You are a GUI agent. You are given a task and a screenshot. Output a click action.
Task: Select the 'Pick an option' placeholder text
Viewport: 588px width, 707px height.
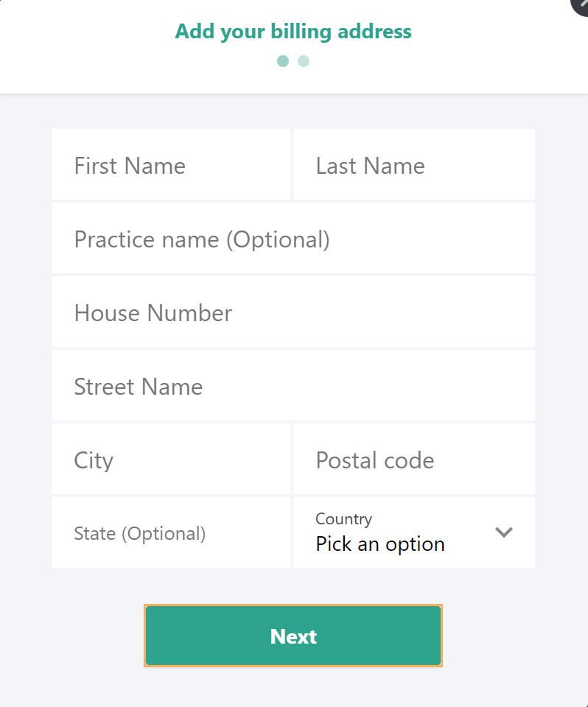coord(380,544)
